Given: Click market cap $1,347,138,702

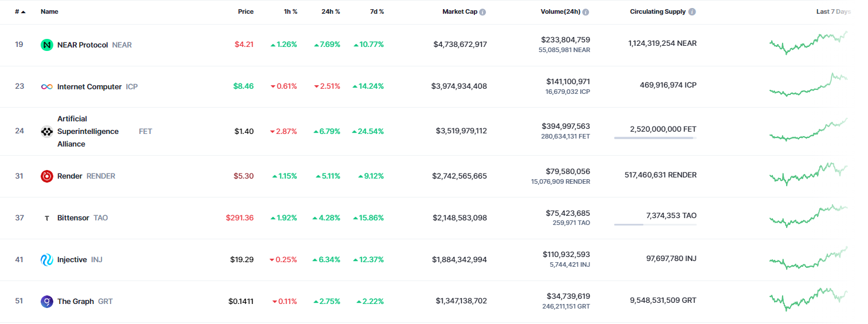Looking at the screenshot, I should click(461, 301).
